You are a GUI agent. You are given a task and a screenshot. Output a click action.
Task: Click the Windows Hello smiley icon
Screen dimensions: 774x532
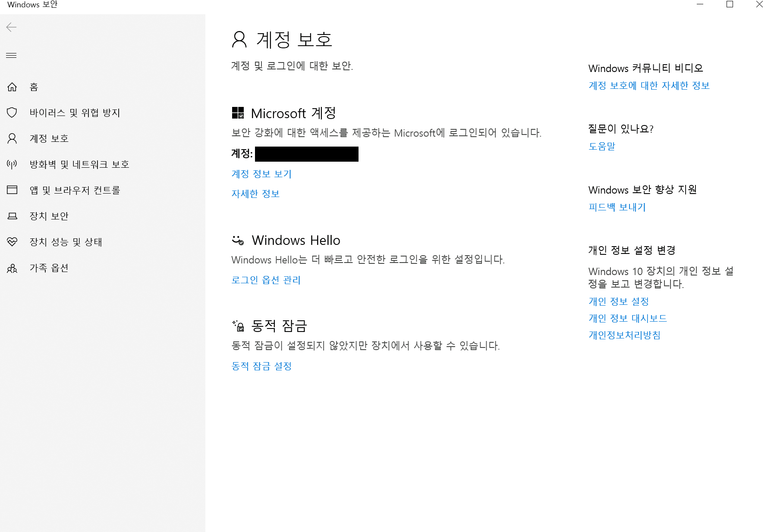pyautogui.click(x=238, y=240)
